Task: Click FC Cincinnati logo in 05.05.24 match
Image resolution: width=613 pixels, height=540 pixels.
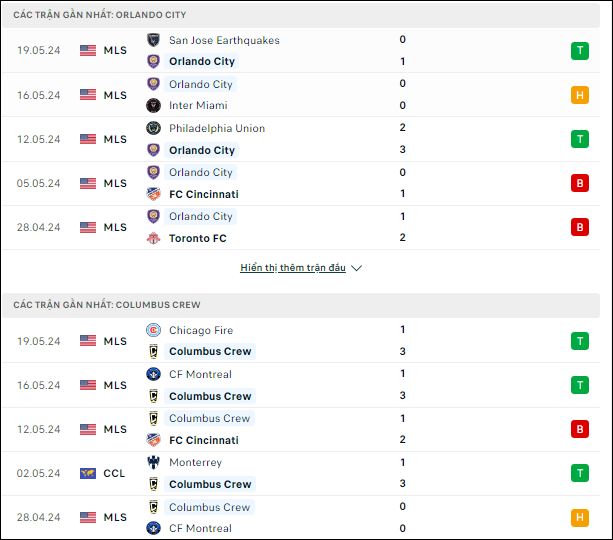Action: (x=153, y=194)
